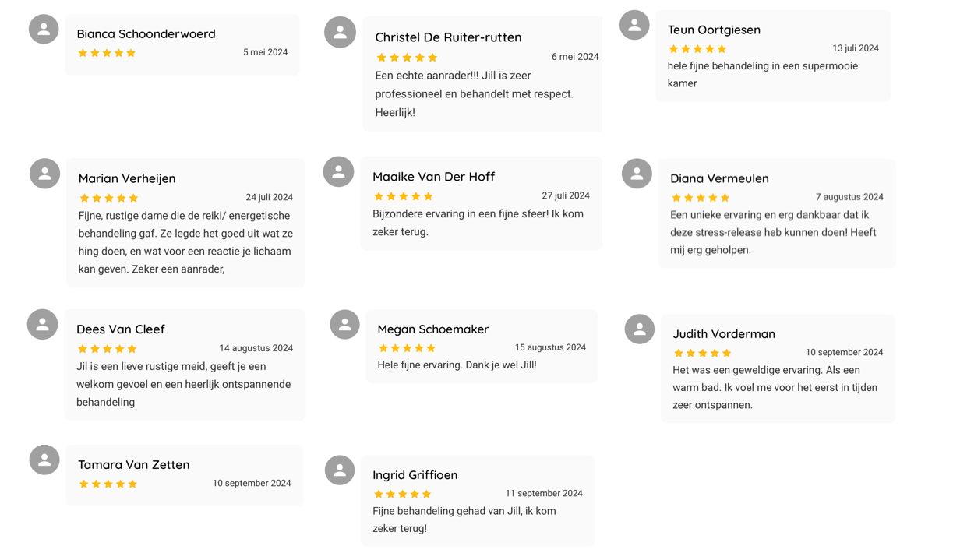Viewport: 953px width, 560px height.
Task: Click Marian Verheijen's reiki review text
Action: [x=185, y=242]
